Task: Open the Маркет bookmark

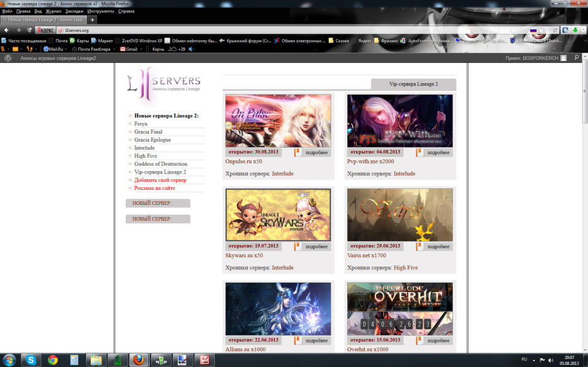Action: pos(102,40)
